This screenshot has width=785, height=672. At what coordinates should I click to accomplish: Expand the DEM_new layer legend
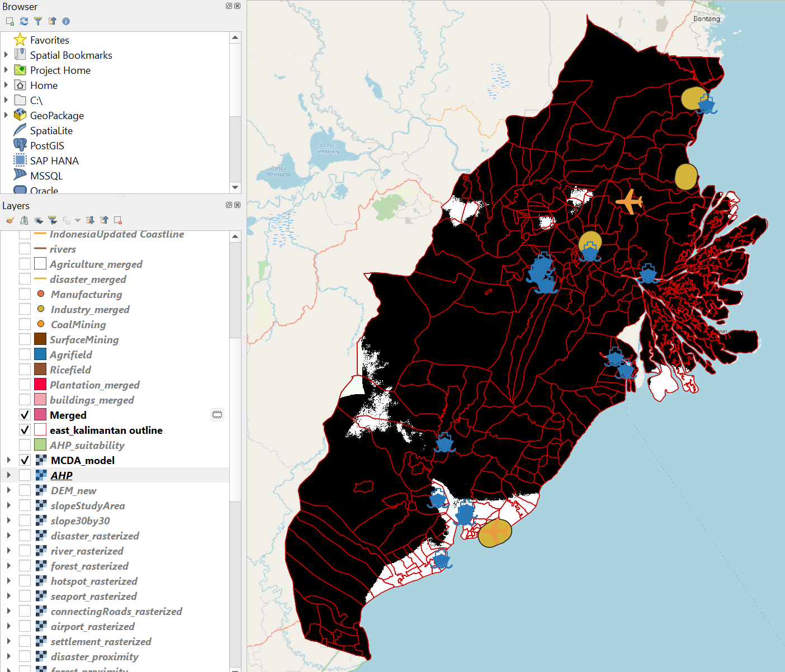(x=8, y=490)
